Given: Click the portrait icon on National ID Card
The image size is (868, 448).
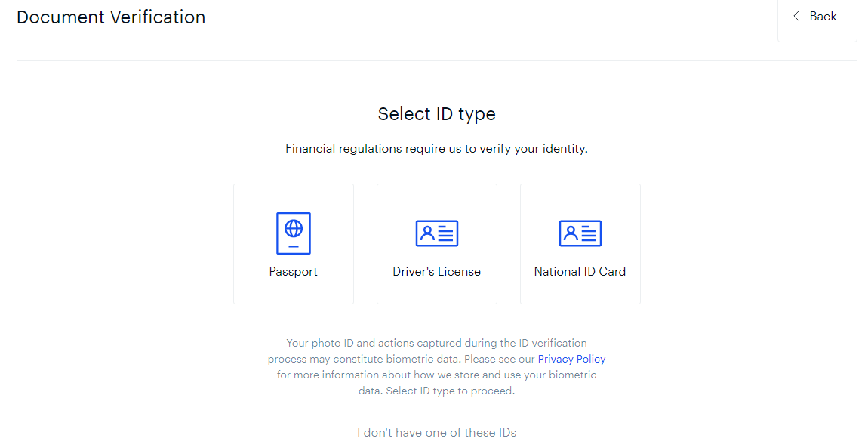Looking at the screenshot, I should pos(571,233).
